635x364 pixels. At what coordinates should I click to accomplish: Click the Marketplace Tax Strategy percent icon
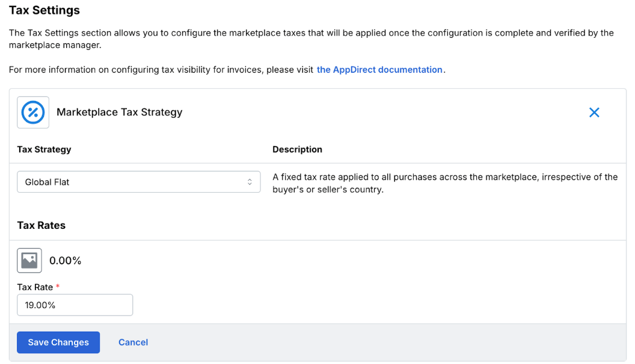(x=33, y=112)
